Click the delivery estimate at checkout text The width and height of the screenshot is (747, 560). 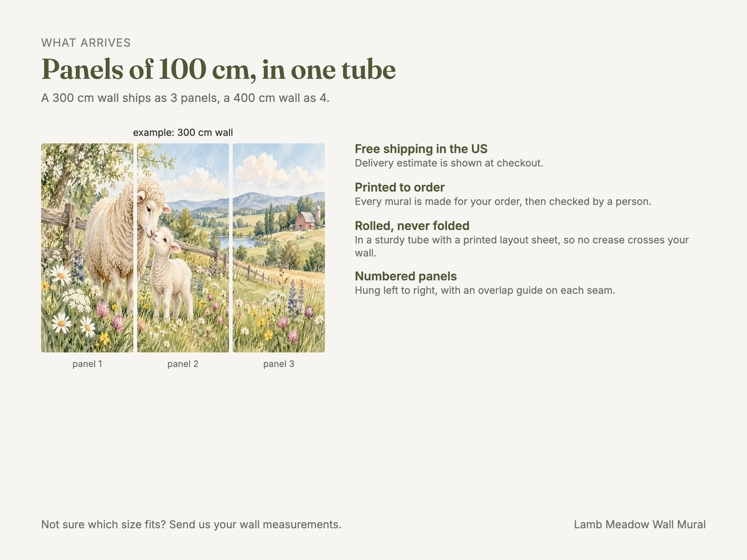pos(449,163)
